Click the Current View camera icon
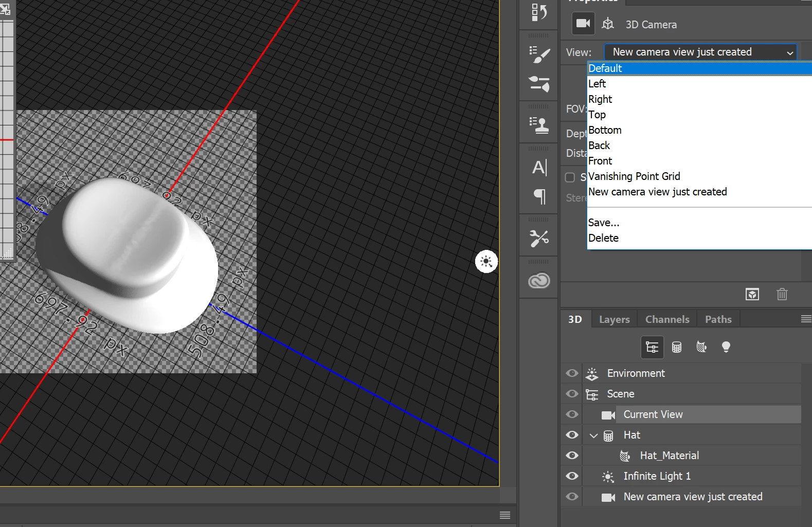Viewport: 812px width, 527px height. click(608, 415)
